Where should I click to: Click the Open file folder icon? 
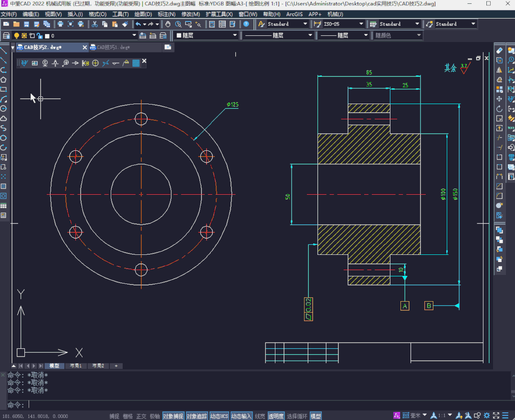pos(17,24)
